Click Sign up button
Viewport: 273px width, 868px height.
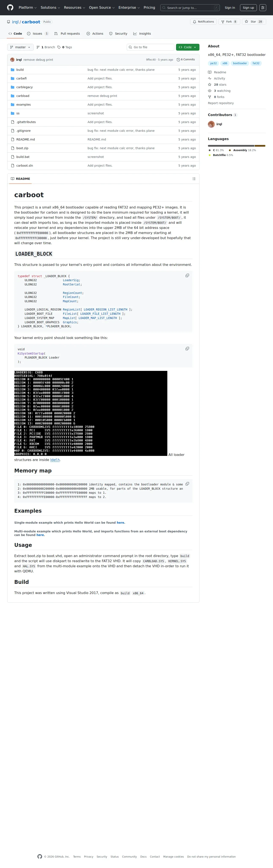pyautogui.click(x=248, y=7)
